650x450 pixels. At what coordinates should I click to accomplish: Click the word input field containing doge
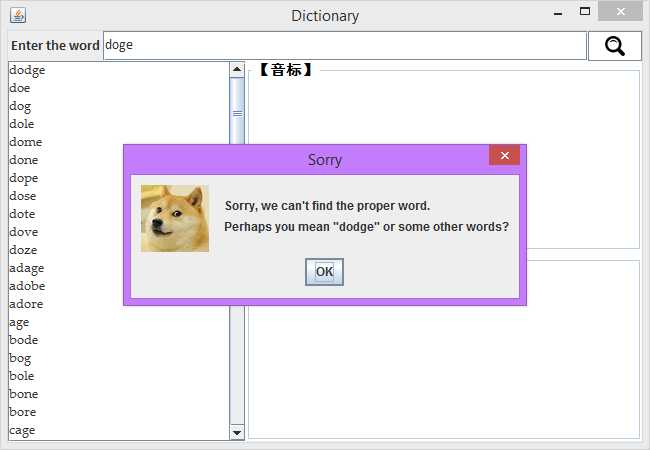tap(344, 45)
